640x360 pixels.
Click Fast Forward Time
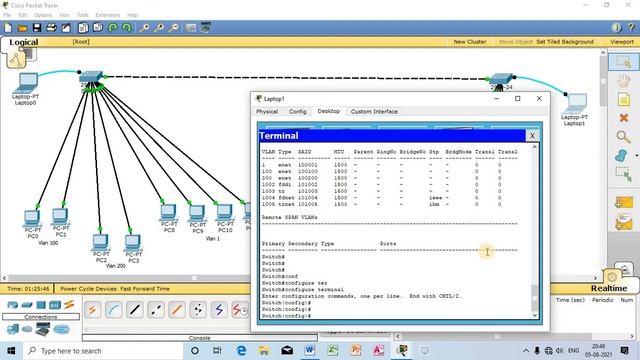click(145, 289)
